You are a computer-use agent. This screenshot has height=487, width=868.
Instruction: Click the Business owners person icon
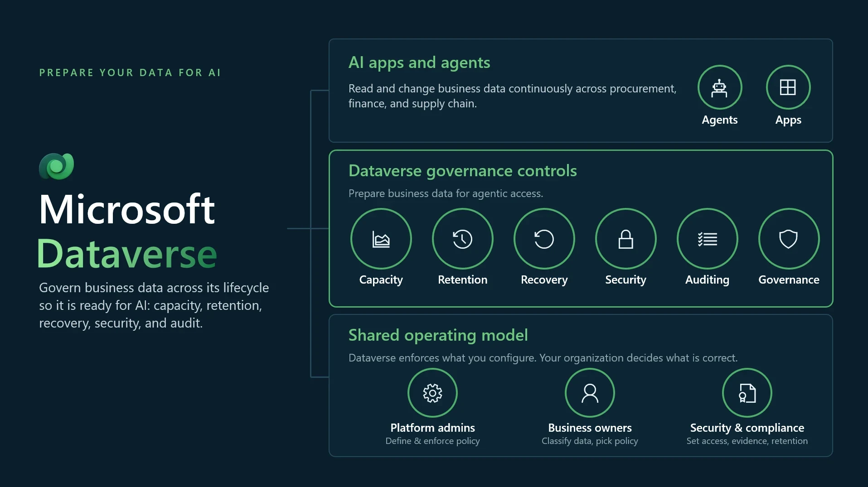click(x=590, y=393)
